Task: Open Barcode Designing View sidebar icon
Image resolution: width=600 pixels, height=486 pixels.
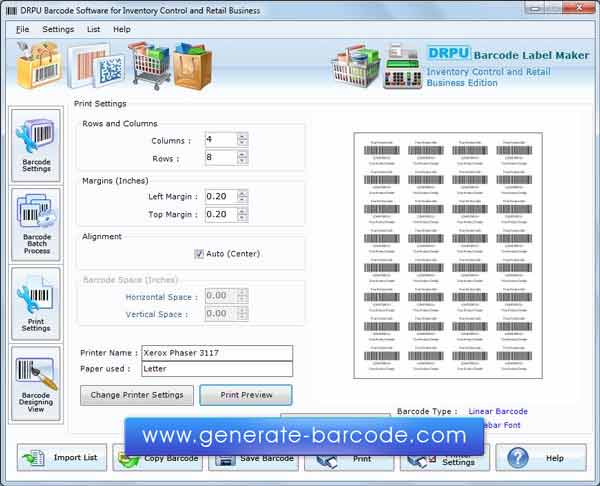Action: [x=36, y=384]
